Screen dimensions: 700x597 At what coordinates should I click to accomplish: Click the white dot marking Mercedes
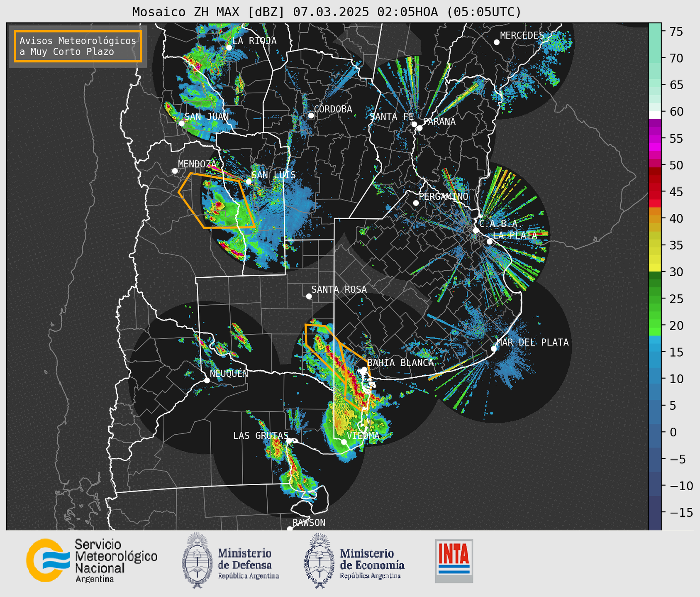497,42
